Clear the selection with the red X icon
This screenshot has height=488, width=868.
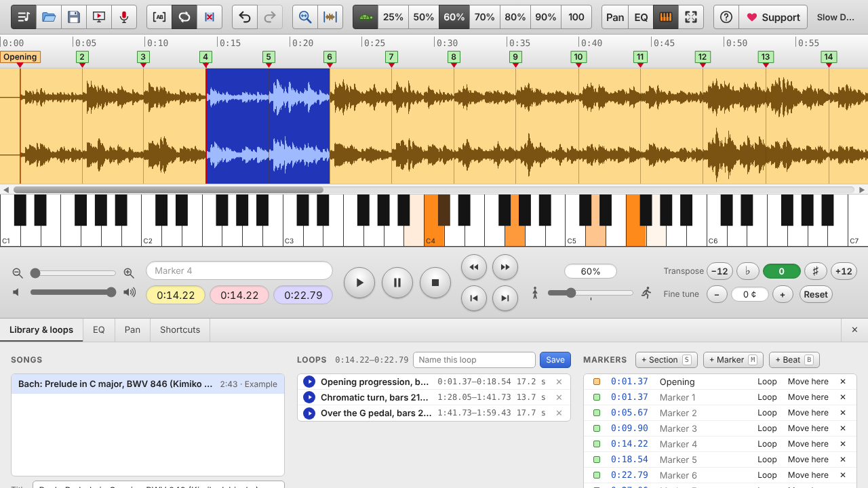click(x=210, y=17)
